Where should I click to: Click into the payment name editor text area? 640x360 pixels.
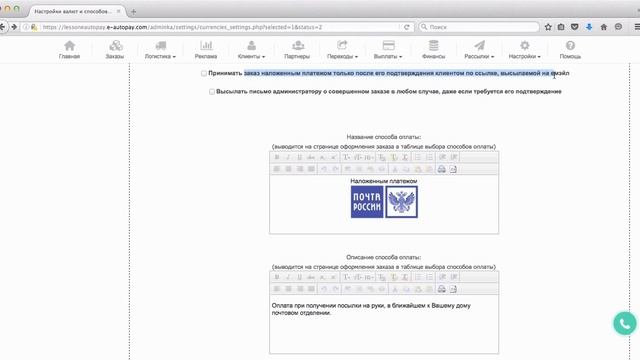point(384,204)
